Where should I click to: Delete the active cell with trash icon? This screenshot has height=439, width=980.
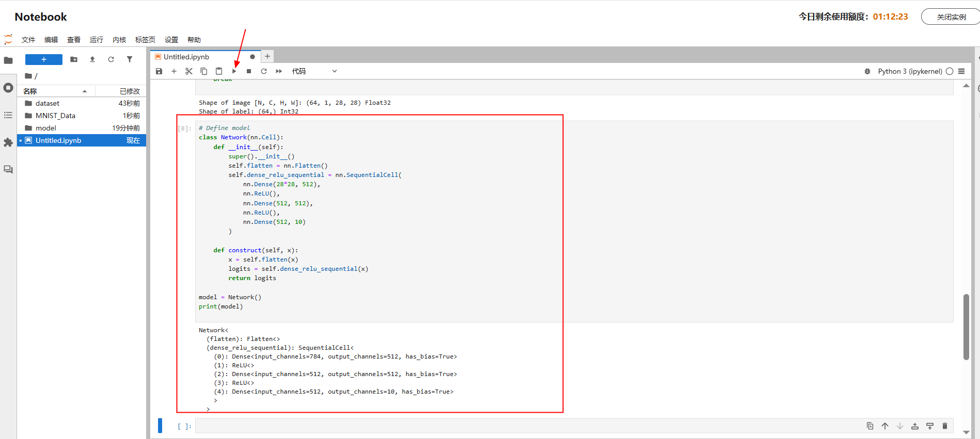click(x=945, y=426)
